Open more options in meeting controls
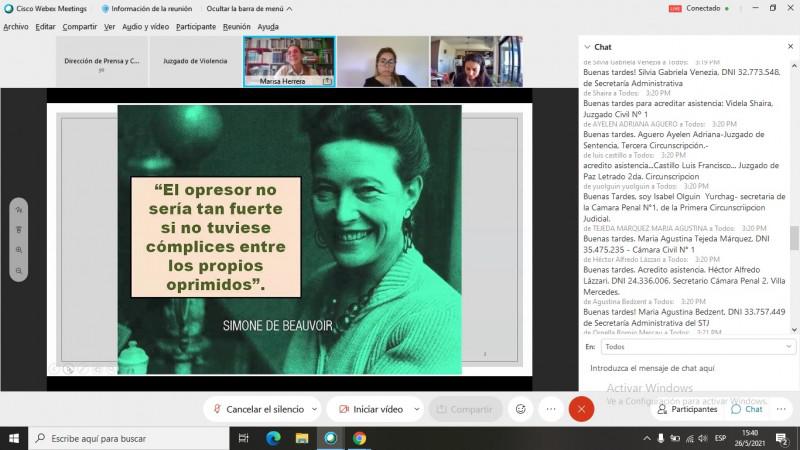The width and height of the screenshot is (800, 450). point(551,409)
